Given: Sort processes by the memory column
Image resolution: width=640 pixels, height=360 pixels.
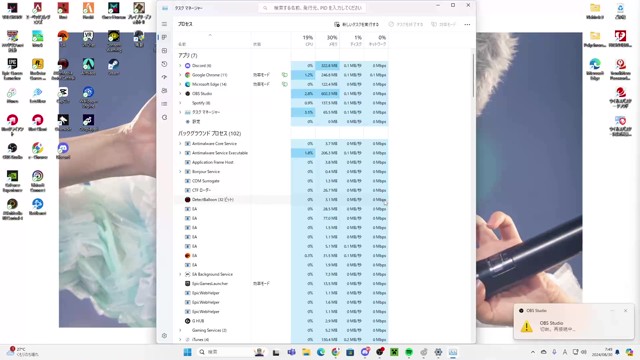Looking at the screenshot, I should click(x=327, y=40).
